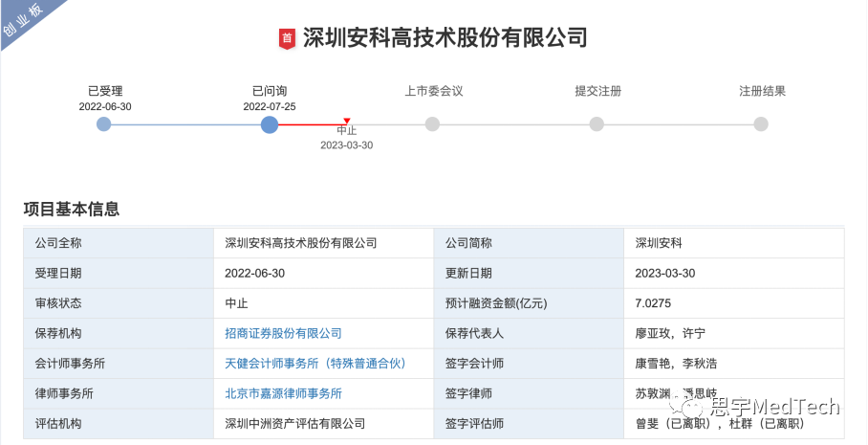Click the 上市委会议 stage label
The image size is (868, 445).
(433, 91)
